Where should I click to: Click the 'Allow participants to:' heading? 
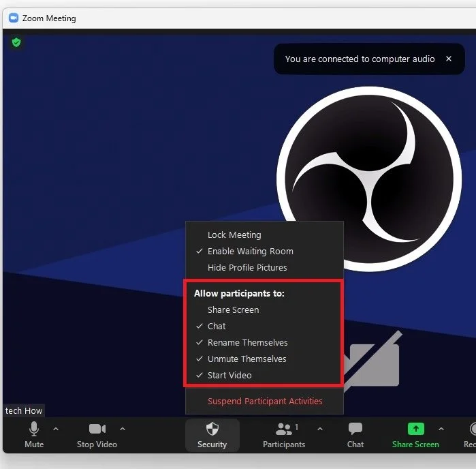[239, 293]
